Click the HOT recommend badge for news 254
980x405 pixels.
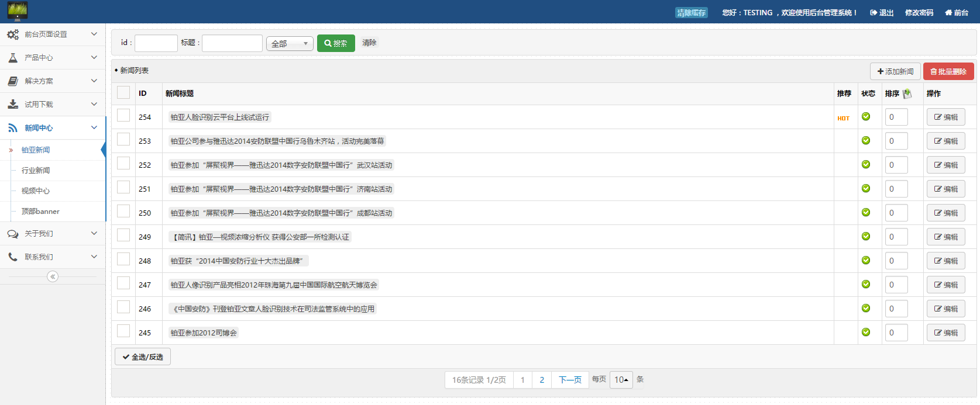(x=843, y=118)
